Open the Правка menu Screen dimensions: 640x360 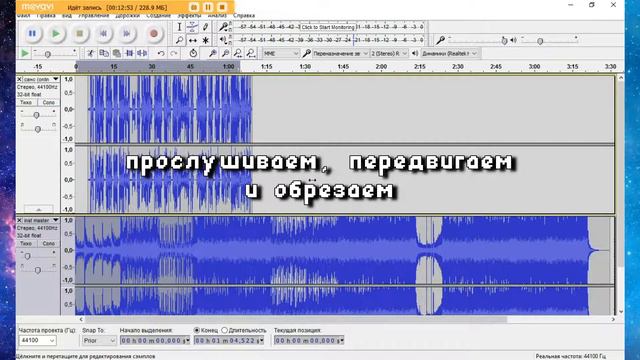click(x=46, y=16)
